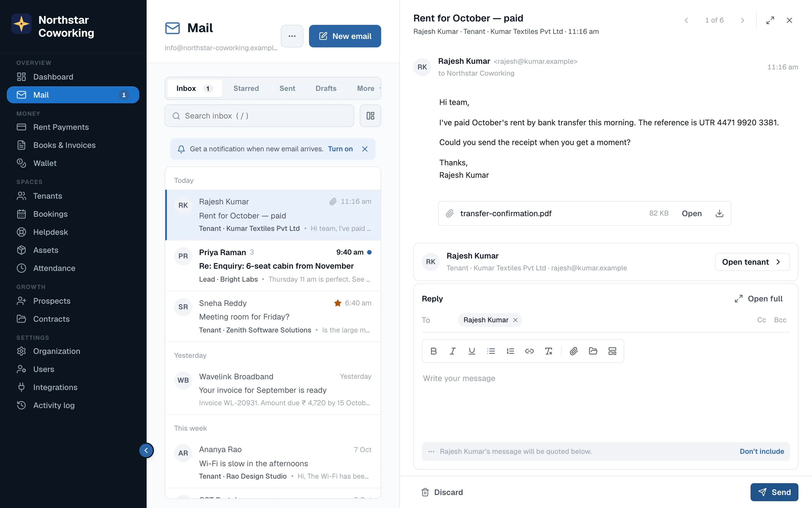Image resolution: width=812 pixels, height=508 pixels.
Task: Expand the More mail folders dropdown
Action: point(369,88)
